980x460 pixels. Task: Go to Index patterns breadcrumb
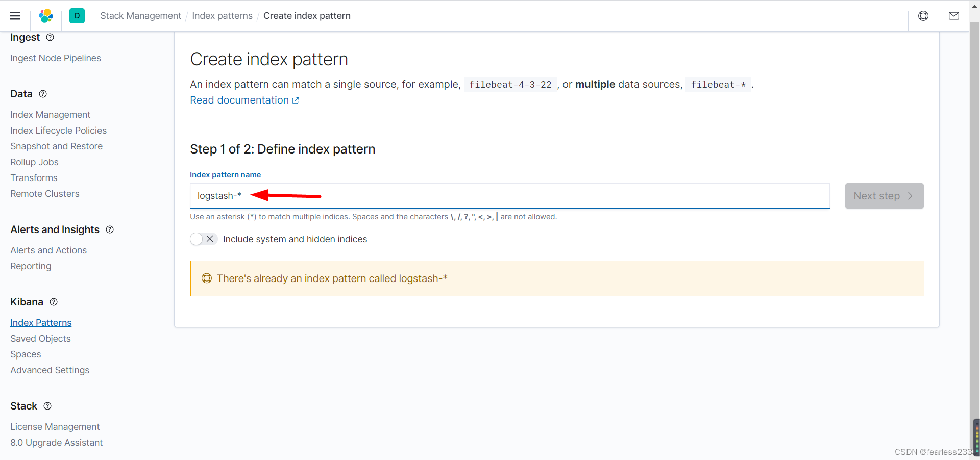point(222,16)
